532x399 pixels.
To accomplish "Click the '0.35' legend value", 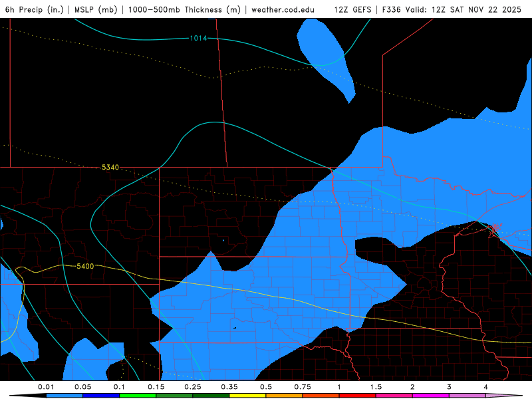I will [x=229, y=387].
